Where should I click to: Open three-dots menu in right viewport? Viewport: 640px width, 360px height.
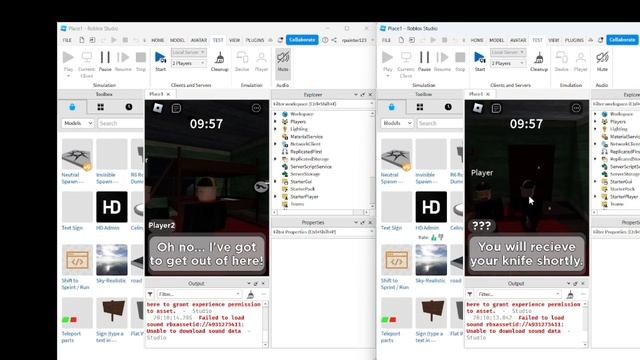pos(576,108)
